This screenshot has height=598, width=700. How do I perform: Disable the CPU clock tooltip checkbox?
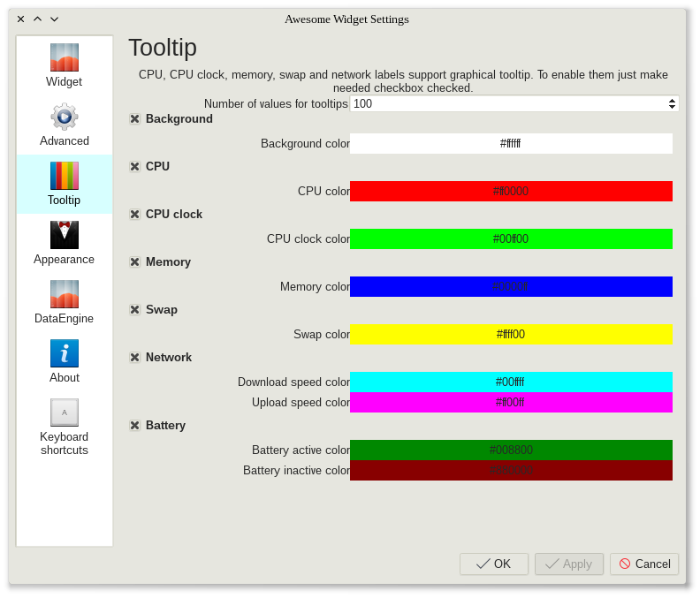click(x=135, y=214)
